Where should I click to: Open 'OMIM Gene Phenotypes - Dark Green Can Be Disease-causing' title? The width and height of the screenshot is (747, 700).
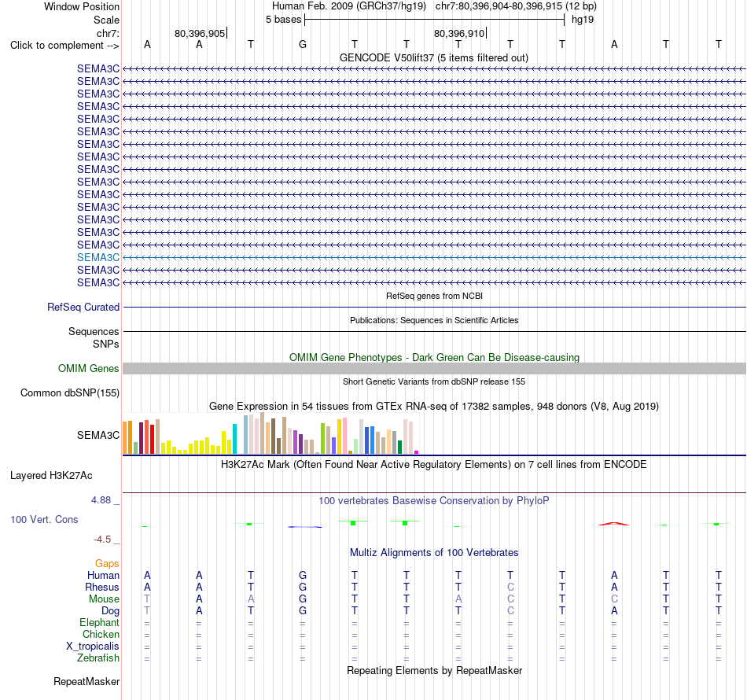pyautogui.click(x=434, y=357)
